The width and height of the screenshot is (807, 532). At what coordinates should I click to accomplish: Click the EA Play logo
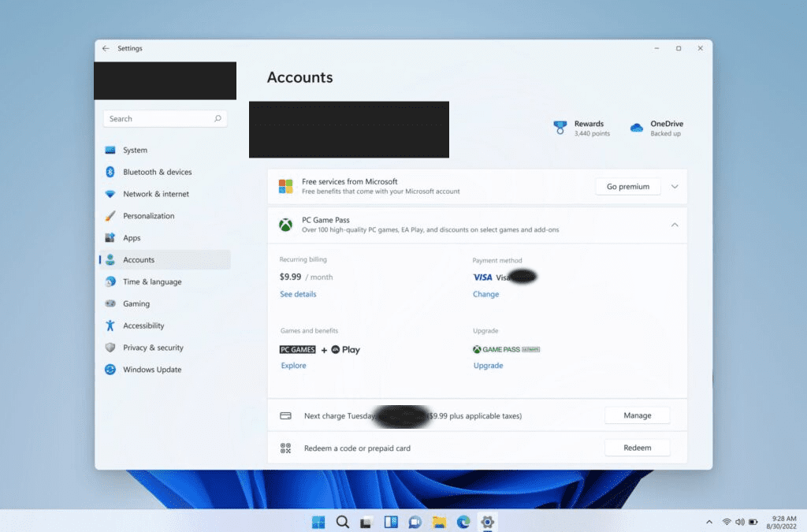pos(345,350)
